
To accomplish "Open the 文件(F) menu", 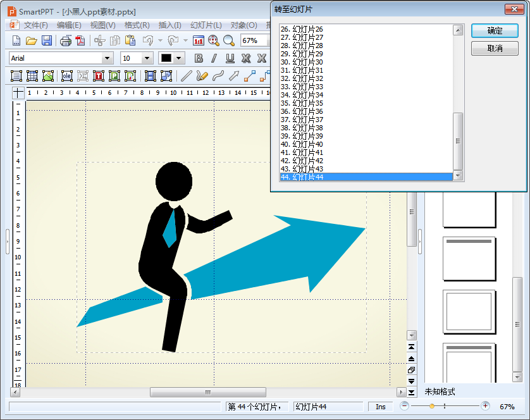I will click(x=35, y=25).
